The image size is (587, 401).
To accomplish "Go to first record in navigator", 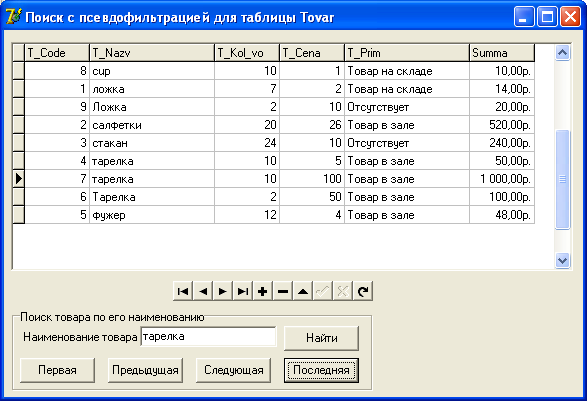I will click(x=183, y=291).
